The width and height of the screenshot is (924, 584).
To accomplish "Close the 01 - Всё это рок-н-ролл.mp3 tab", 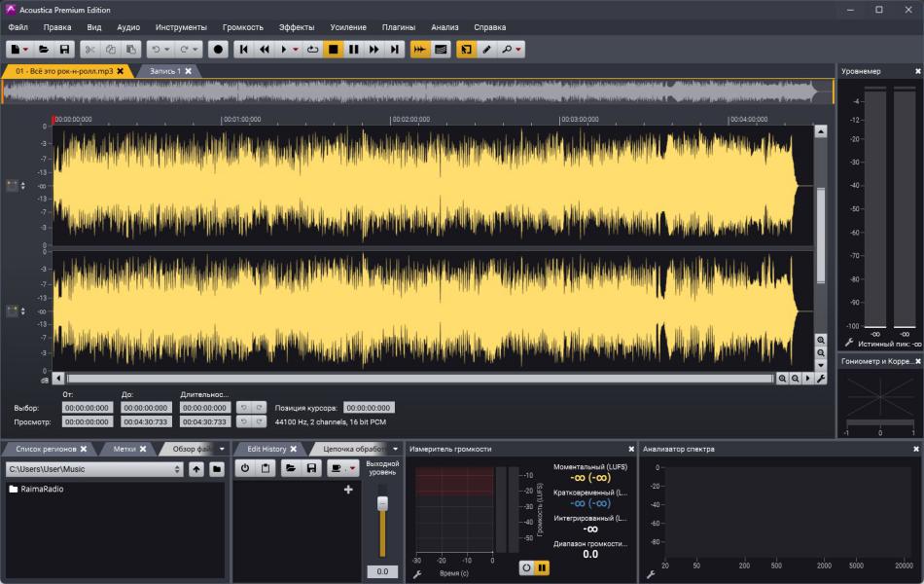I will point(121,71).
